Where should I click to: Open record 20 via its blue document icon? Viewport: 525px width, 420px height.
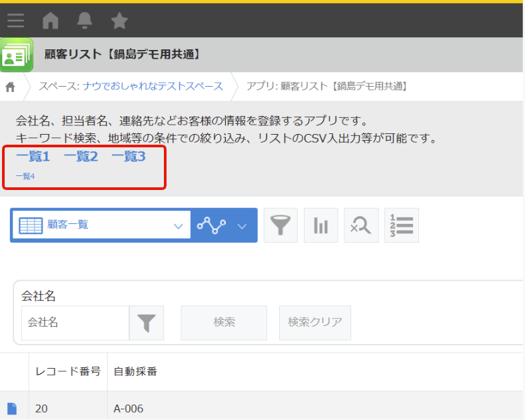click(x=12, y=409)
